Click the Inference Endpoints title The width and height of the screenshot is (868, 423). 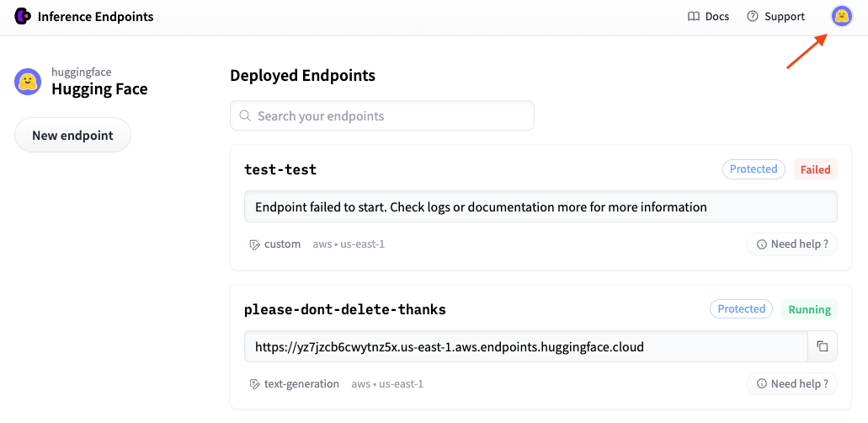tap(95, 17)
